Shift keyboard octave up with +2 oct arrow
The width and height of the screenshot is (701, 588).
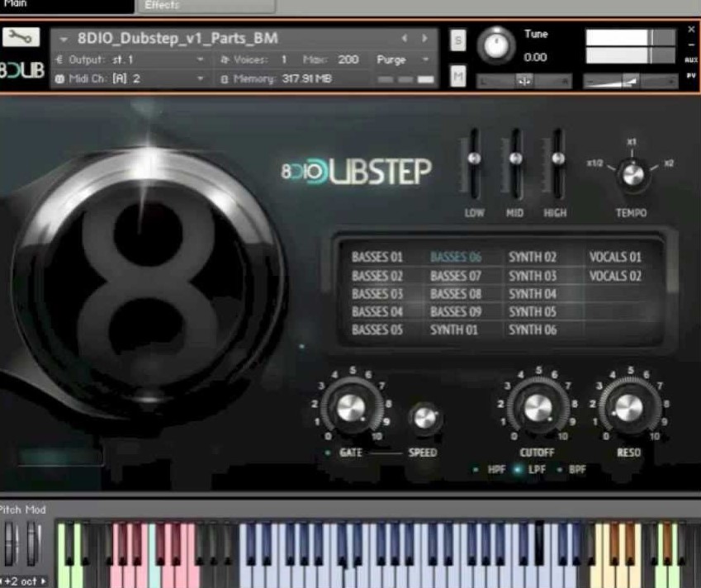point(44,581)
